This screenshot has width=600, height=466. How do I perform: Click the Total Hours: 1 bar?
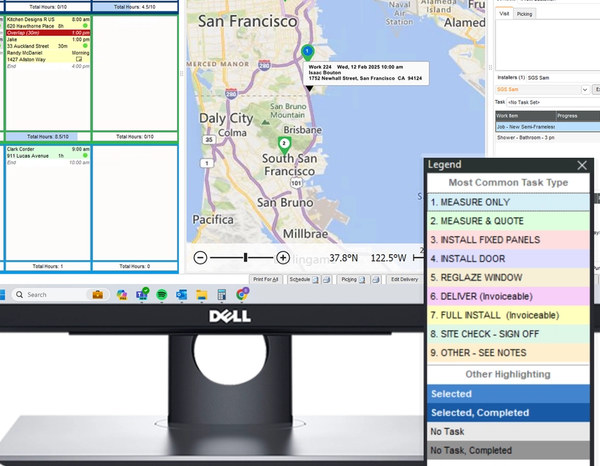point(48,266)
